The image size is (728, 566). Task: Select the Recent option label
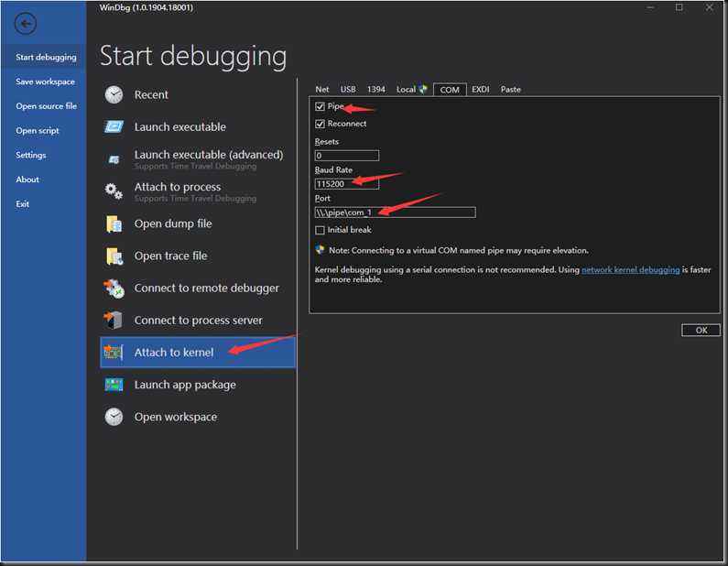pyautogui.click(x=151, y=94)
